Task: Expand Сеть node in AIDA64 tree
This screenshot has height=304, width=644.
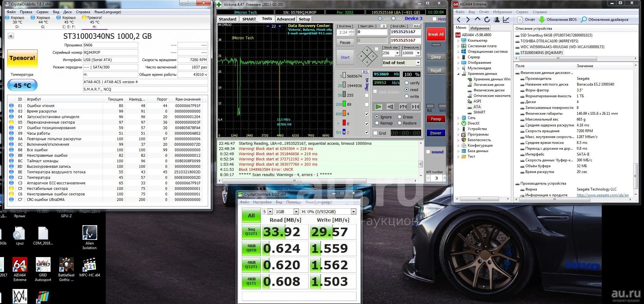Action: (459, 118)
